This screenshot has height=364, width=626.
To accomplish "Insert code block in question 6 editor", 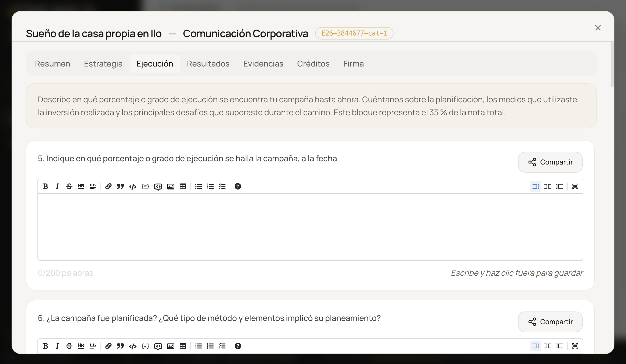I will tap(145, 346).
